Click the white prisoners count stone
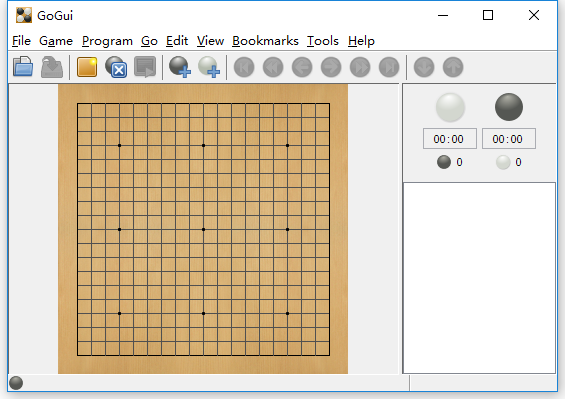Screen dimensions: 565x399 [503, 162]
